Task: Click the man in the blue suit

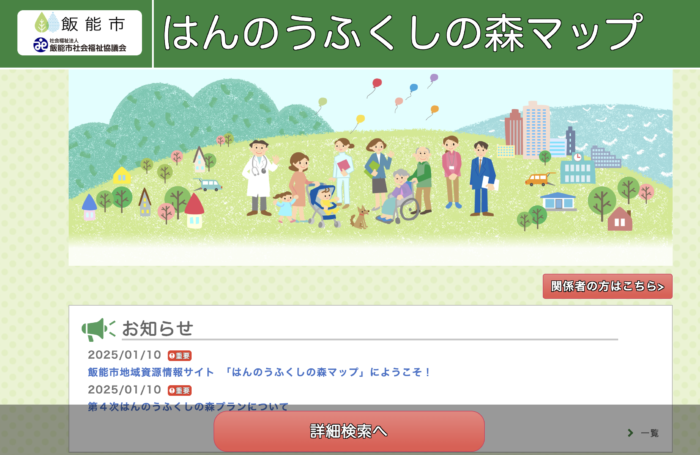Action: tap(482, 177)
